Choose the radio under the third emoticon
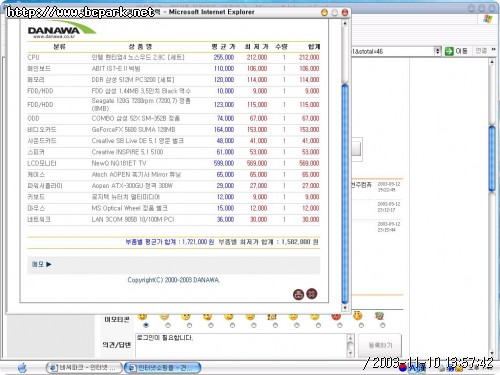The image size is (500, 375). [189, 325]
